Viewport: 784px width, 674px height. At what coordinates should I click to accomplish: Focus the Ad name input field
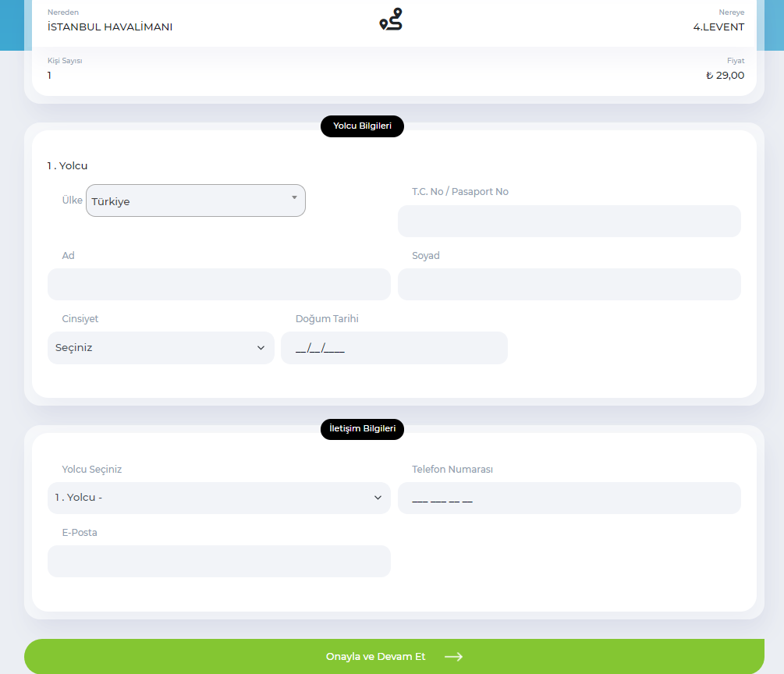219,284
